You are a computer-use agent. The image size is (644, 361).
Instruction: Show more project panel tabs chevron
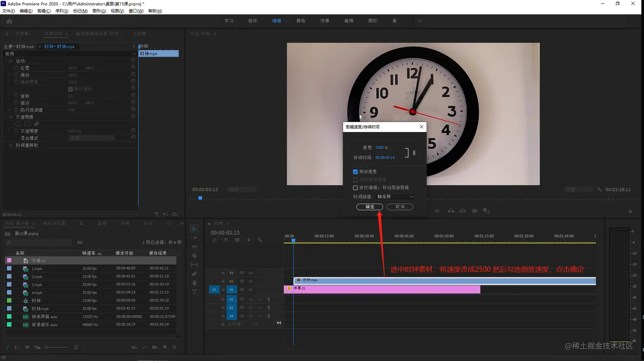[x=182, y=223]
